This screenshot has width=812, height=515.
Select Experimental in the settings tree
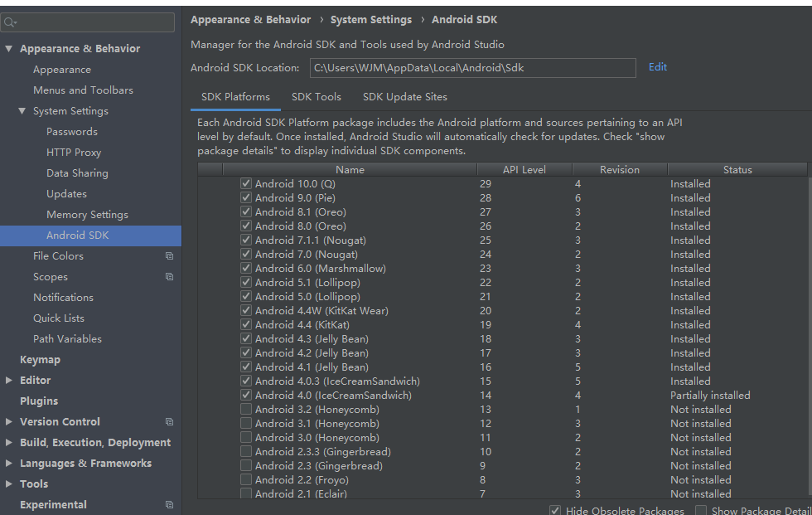pos(53,505)
